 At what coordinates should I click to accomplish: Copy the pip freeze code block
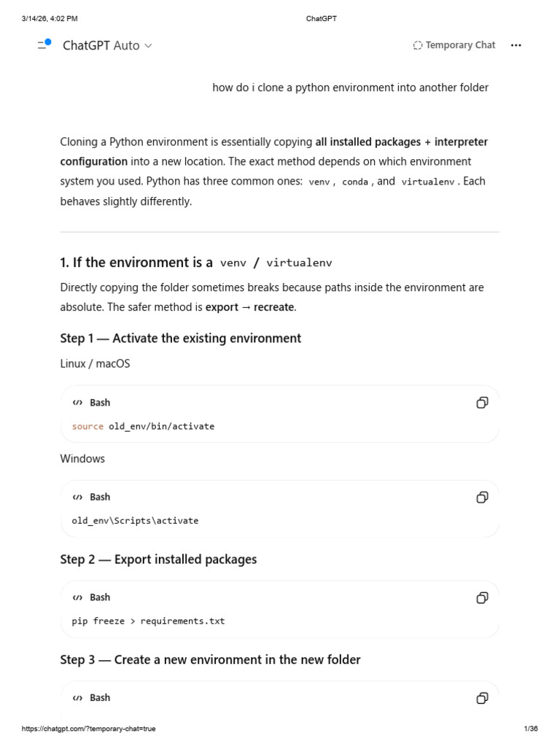point(482,598)
